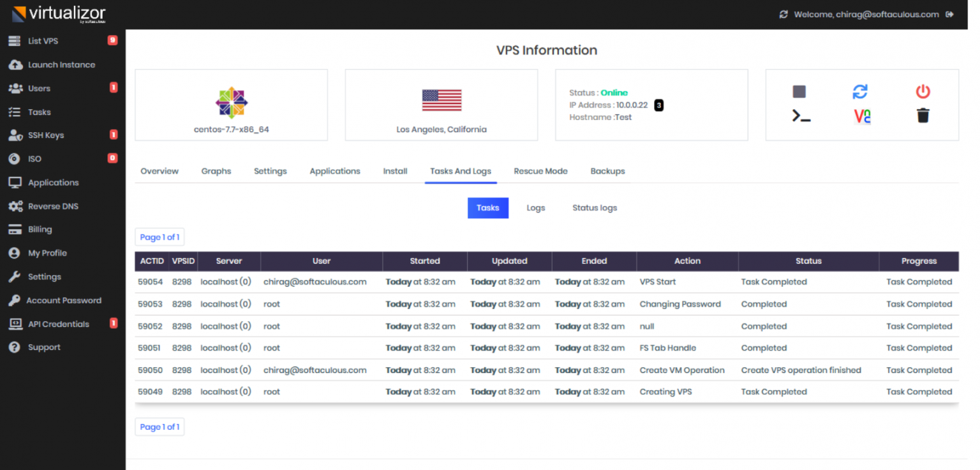Click the Page 1 of 1 link
980x470 pixels.
coord(160,236)
